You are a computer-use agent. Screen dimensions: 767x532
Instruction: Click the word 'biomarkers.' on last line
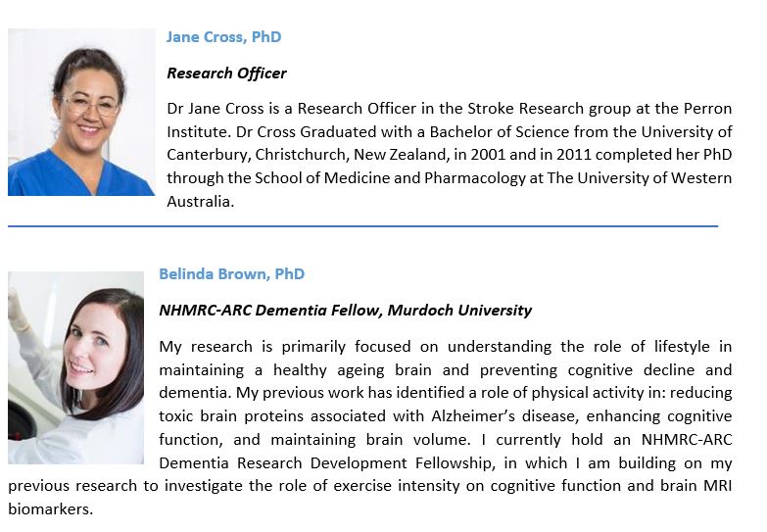[x=50, y=509]
